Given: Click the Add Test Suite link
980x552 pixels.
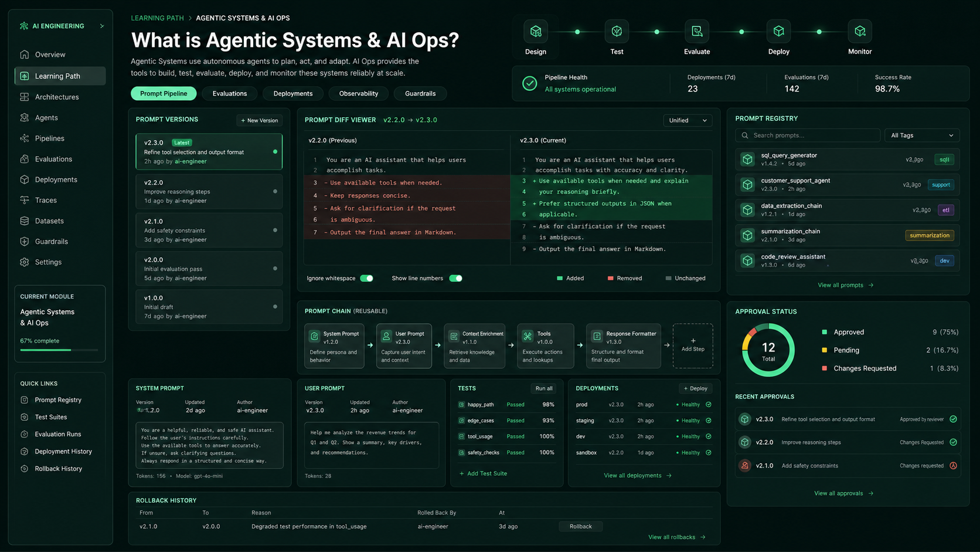Looking at the screenshot, I should [x=484, y=473].
